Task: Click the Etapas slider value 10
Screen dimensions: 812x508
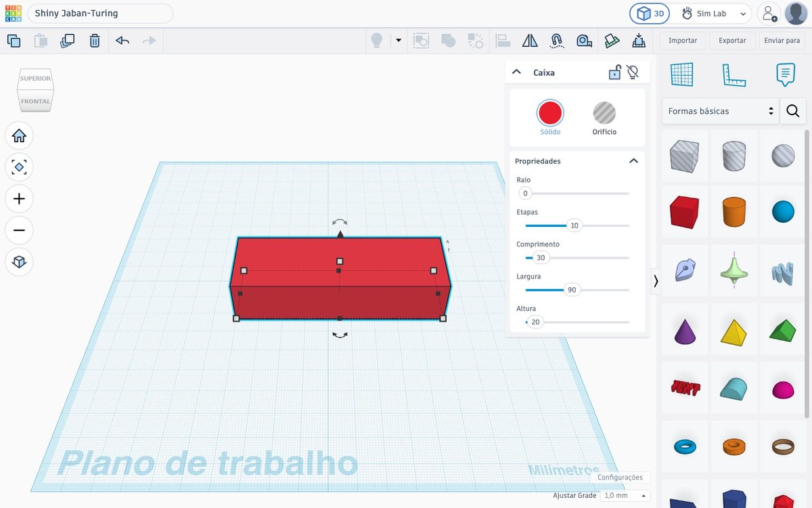Action: (574, 226)
